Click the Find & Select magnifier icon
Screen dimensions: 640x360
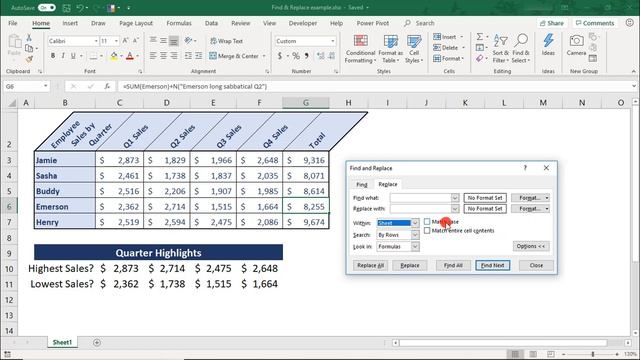[521, 41]
